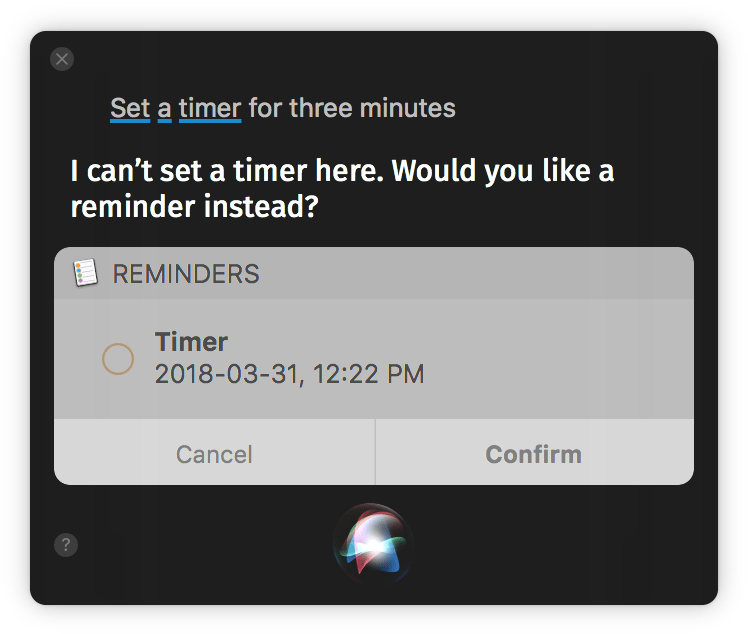Click underlined word "a" in the query

165,108
